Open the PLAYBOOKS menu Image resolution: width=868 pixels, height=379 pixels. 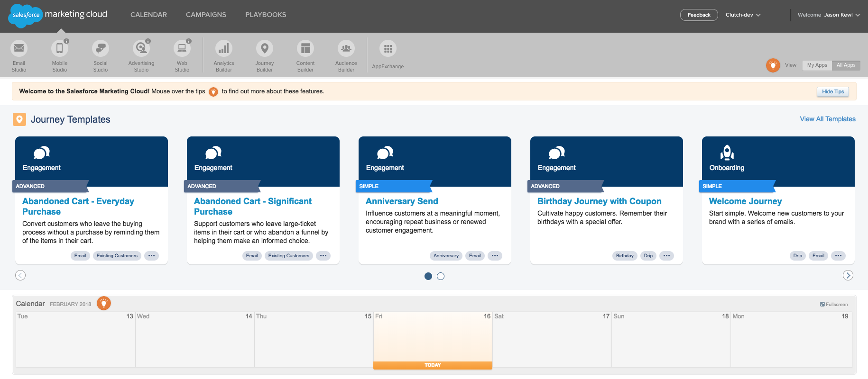(x=266, y=15)
